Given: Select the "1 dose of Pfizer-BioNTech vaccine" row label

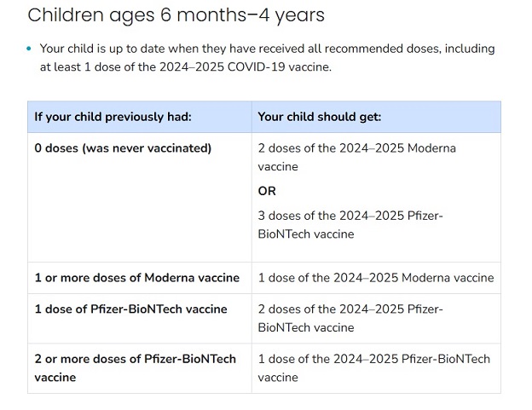Looking at the screenshot, I should pos(130,309).
